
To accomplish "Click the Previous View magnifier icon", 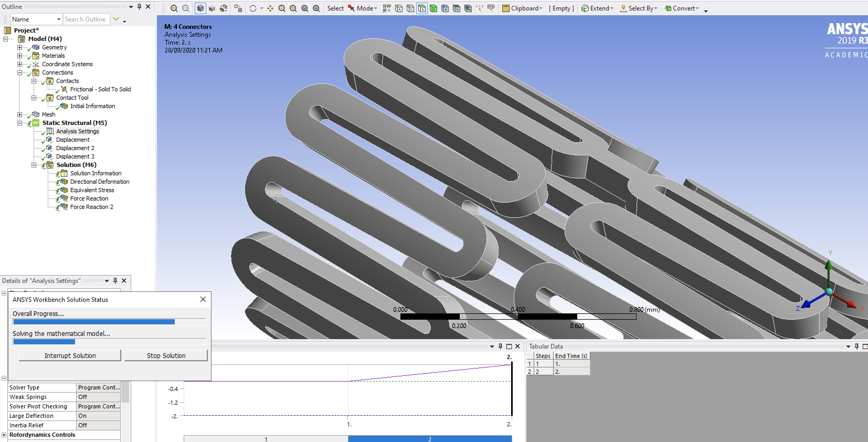I will point(174,8).
